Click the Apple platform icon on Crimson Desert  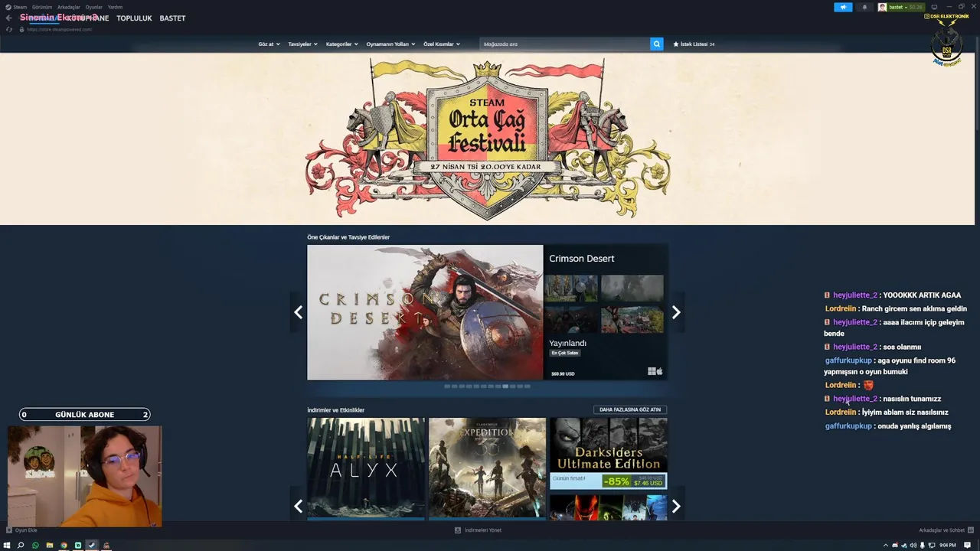[659, 371]
